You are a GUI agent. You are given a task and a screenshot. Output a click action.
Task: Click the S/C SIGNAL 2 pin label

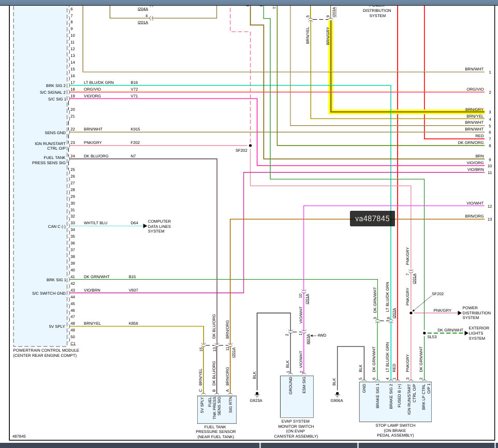point(53,92)
